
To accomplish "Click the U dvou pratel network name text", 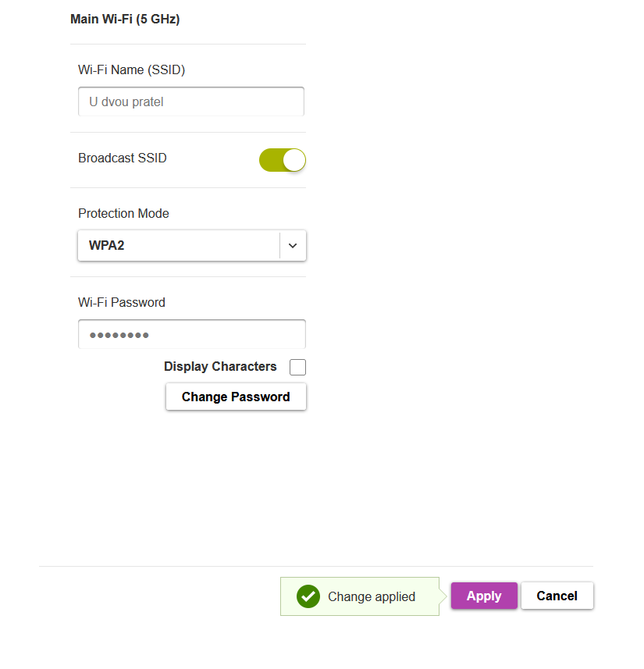I will pyautogui.click(x=126, y=102).
